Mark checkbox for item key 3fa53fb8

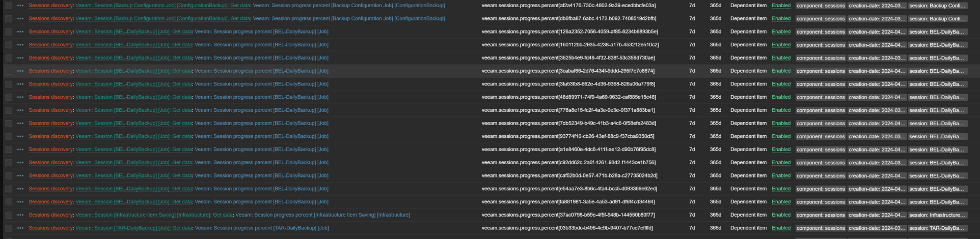point(9,84)
